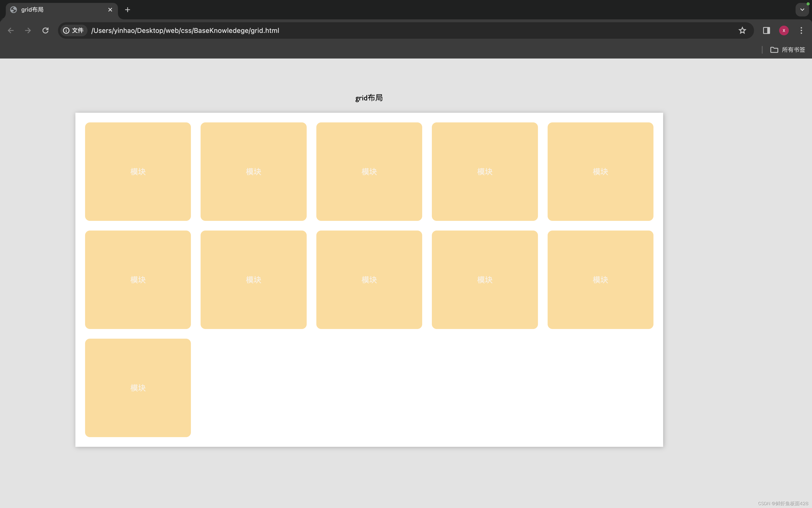This screenshot has height=508, width=812.
Task: Expand the tab search dropdown
Action: 802,10
